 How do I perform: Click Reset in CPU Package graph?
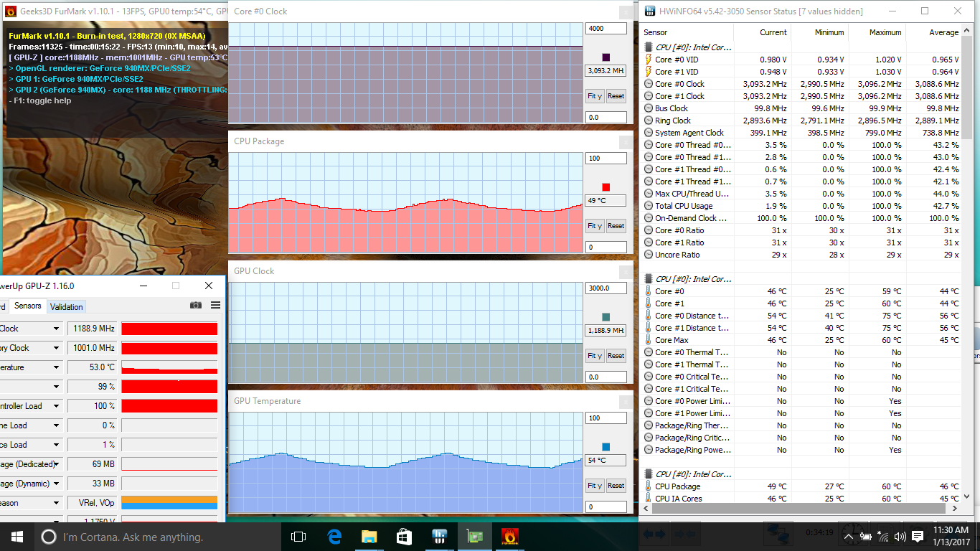(x=616, y=226)
